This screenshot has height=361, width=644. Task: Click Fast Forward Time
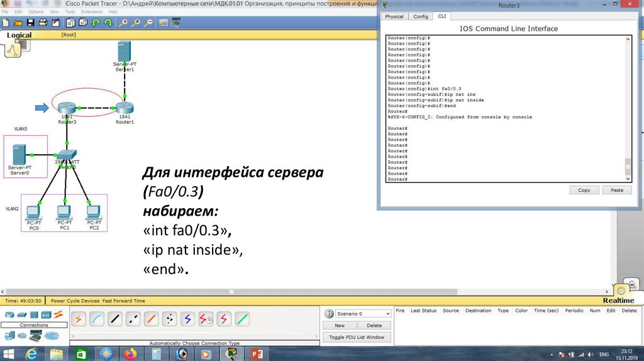[x=124, y=301]
